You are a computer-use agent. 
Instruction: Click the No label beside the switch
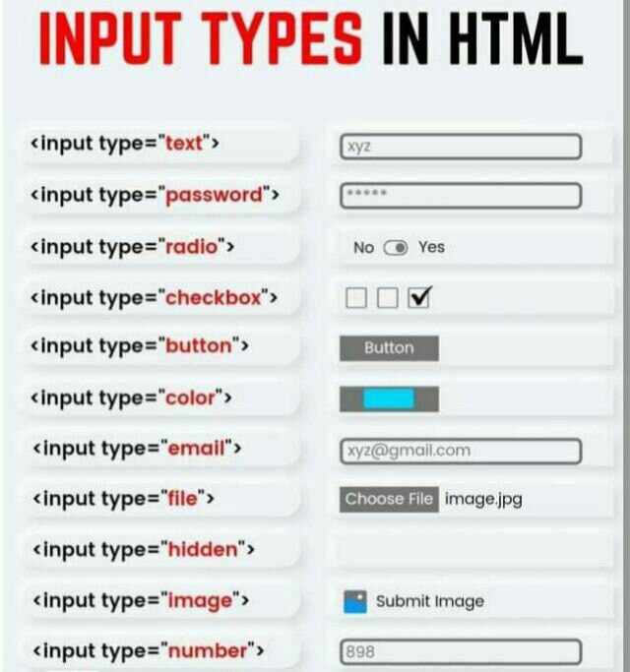click(363, 248)
